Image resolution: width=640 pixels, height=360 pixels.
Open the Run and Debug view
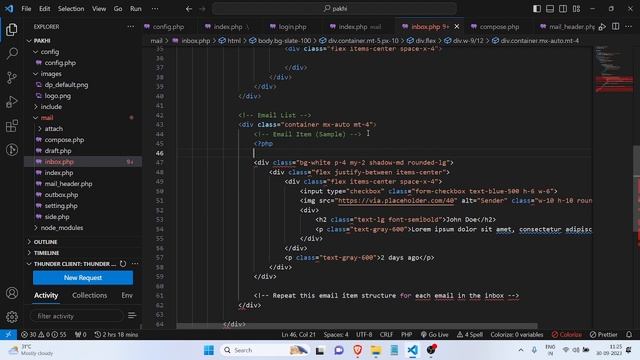pyautogui.click(x=12, y=102)
